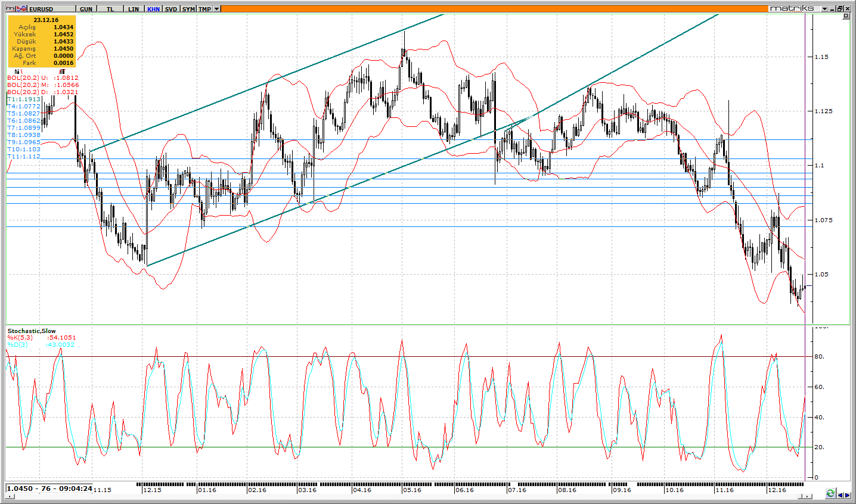
Task: Click the green refresh icon
Action: click(x=830, y=494)
